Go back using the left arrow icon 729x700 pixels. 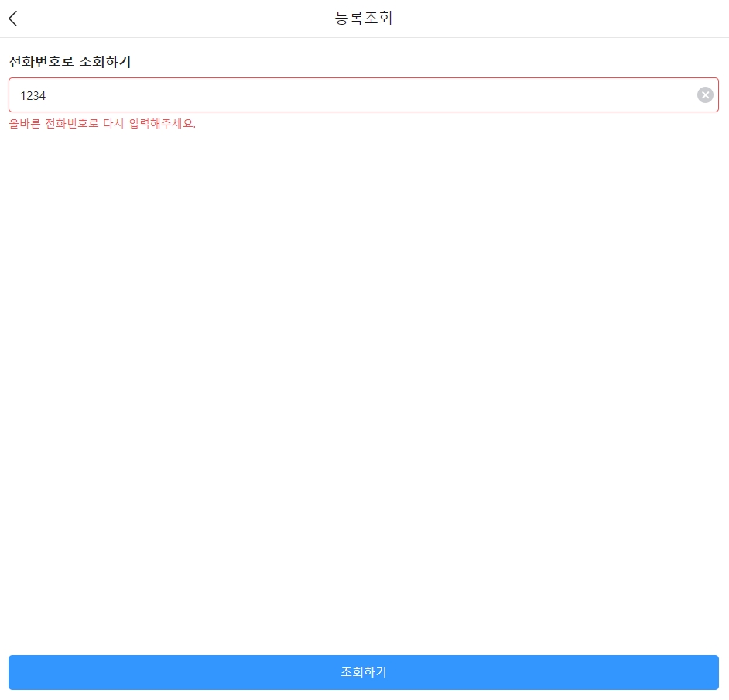click(x=13, y=19)
